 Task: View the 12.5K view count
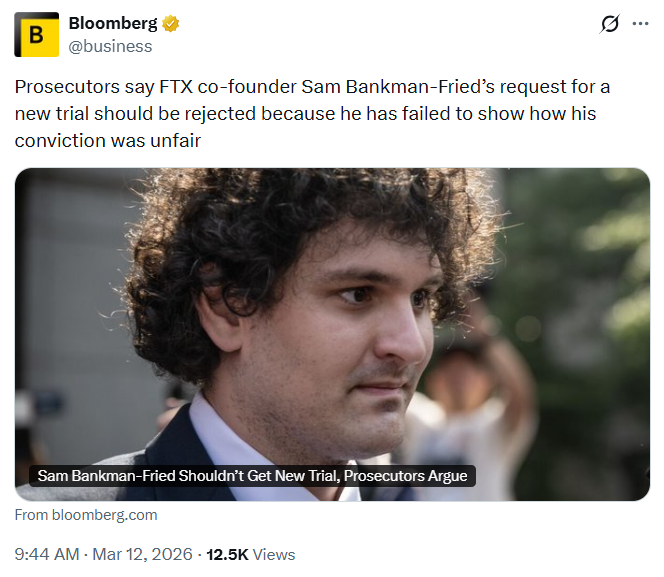tap(227, 554)
